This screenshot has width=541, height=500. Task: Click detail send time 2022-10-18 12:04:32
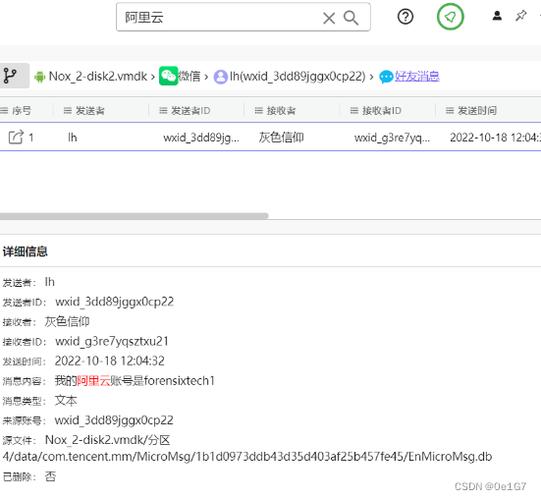109,361
